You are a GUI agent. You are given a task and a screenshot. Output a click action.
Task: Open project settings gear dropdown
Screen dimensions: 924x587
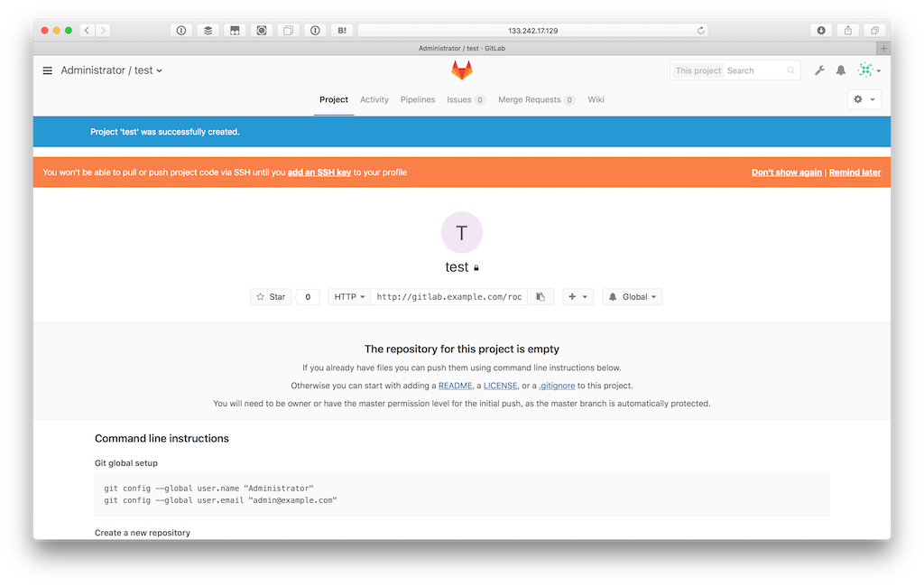point(864,99)
